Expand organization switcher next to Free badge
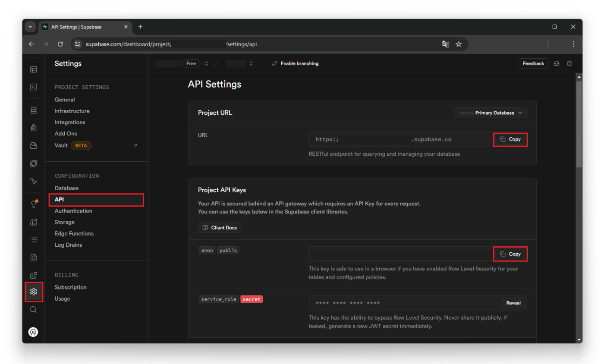Viewport: 604px width, 364px height. [206, 63]
